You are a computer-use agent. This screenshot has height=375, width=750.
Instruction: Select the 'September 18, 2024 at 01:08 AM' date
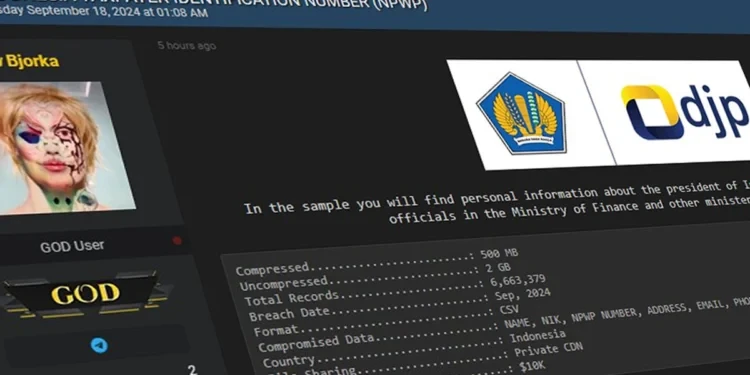[117, 11]
